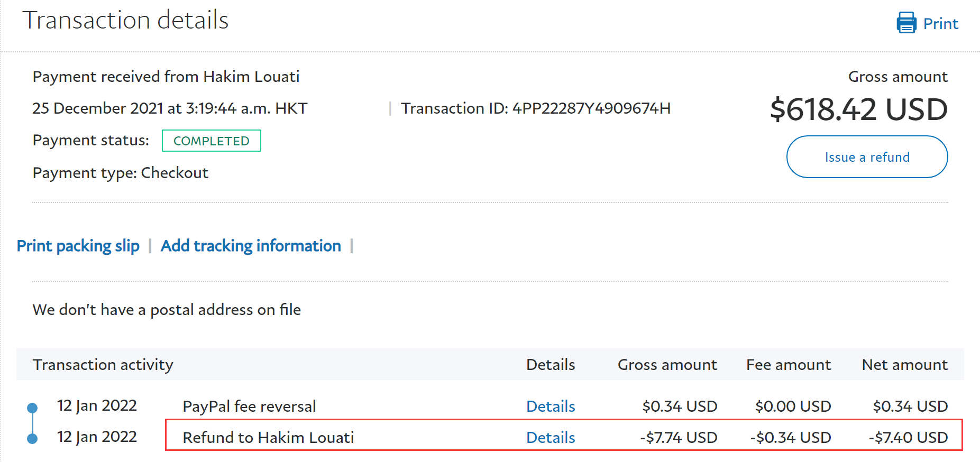This screenshot has height=462, width=980.
Task: Click the Payment type: Checkout text
Action: 121,173
